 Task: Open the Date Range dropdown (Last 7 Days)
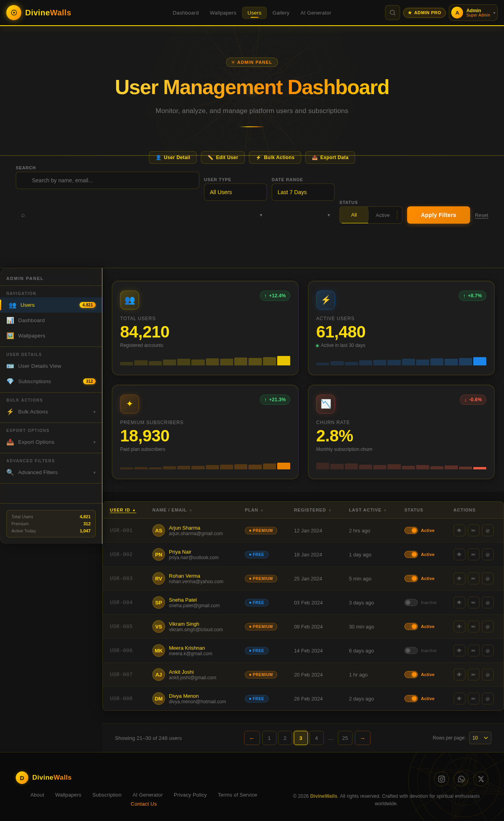(303, 192)
